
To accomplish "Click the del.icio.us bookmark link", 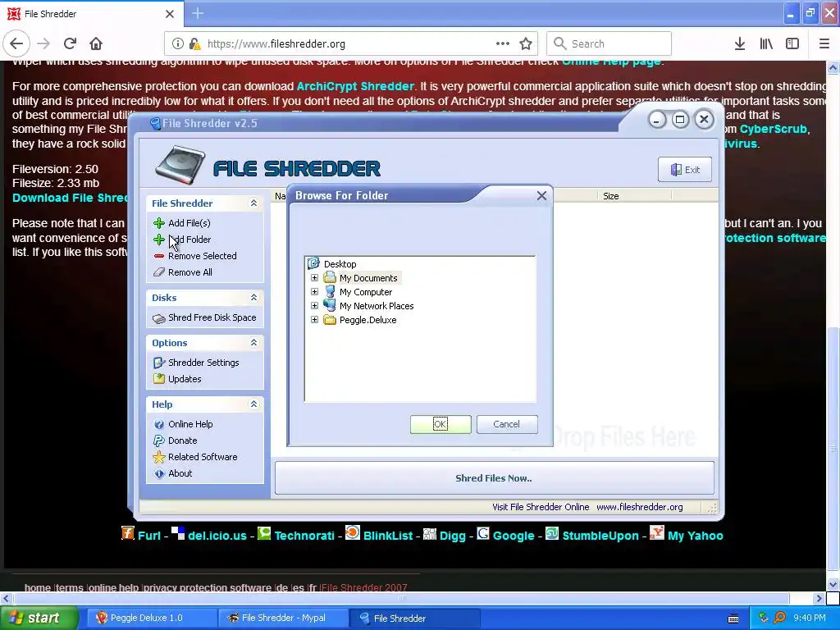I will coord(217,536).
